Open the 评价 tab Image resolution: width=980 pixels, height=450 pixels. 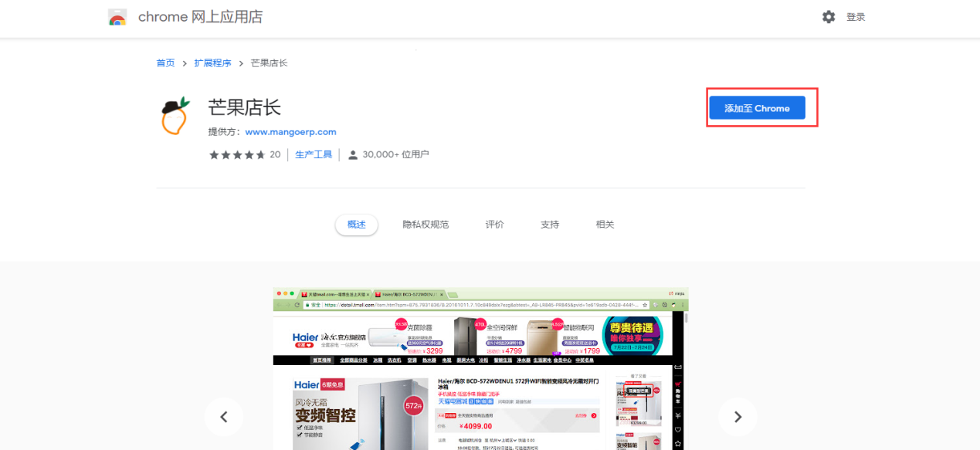(495, 225)
